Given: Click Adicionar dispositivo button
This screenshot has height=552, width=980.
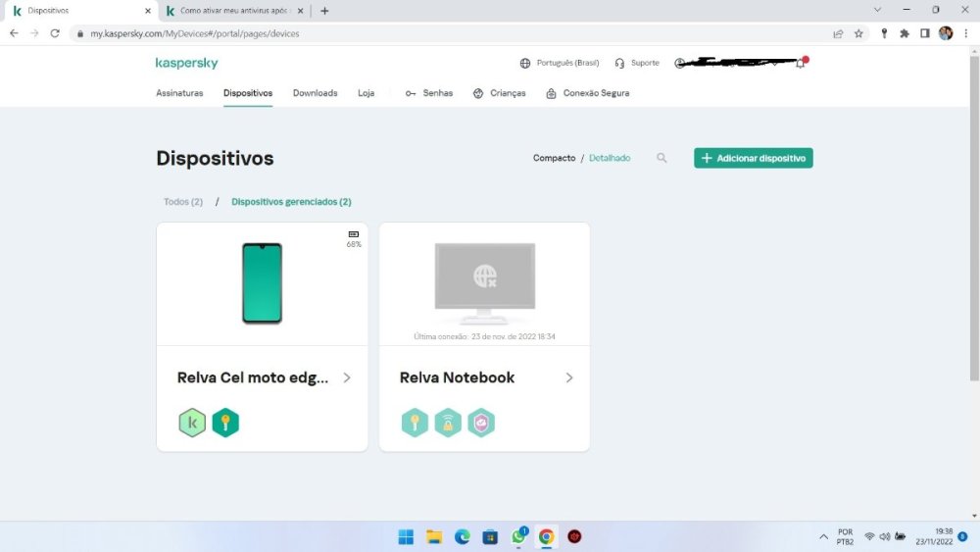Looking at the screenshot, I should (753, 158).
